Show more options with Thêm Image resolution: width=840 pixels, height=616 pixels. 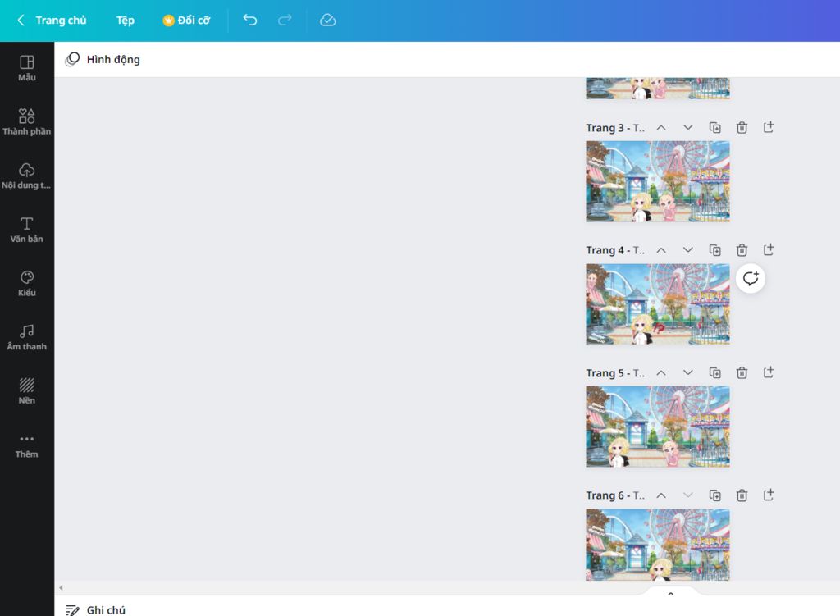[27, 445]
